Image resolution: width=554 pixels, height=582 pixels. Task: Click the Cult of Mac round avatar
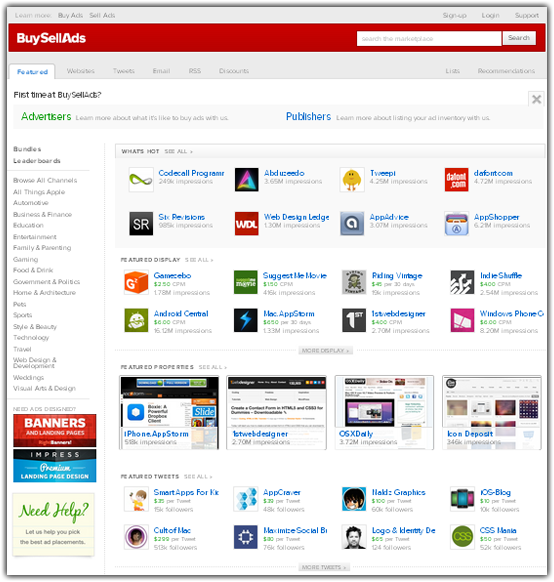(136, 537)
